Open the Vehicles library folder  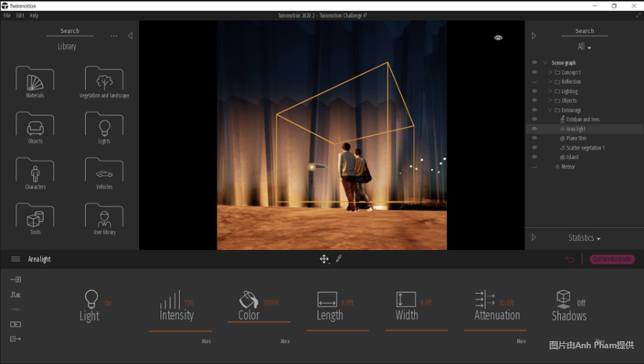(x=105, y=173)
